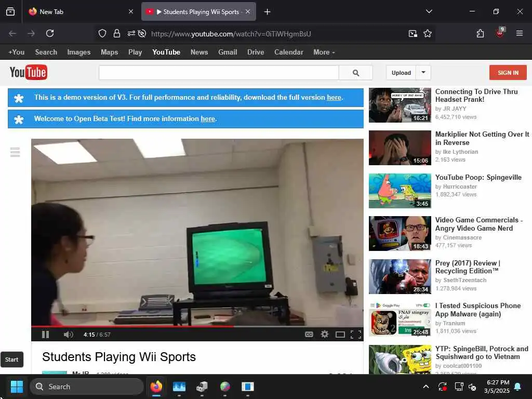Select Maps in the Google bar
Viewport: 532px width, 399px height.
109,52
